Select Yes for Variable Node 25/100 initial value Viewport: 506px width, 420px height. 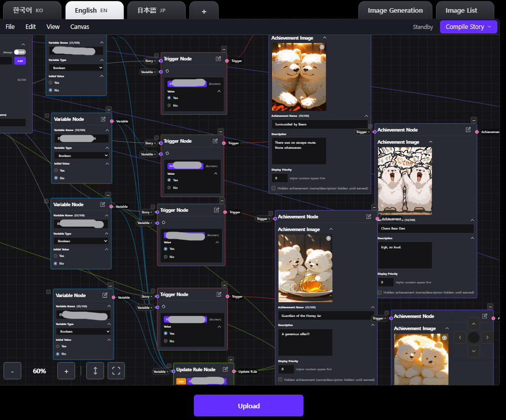58,346
